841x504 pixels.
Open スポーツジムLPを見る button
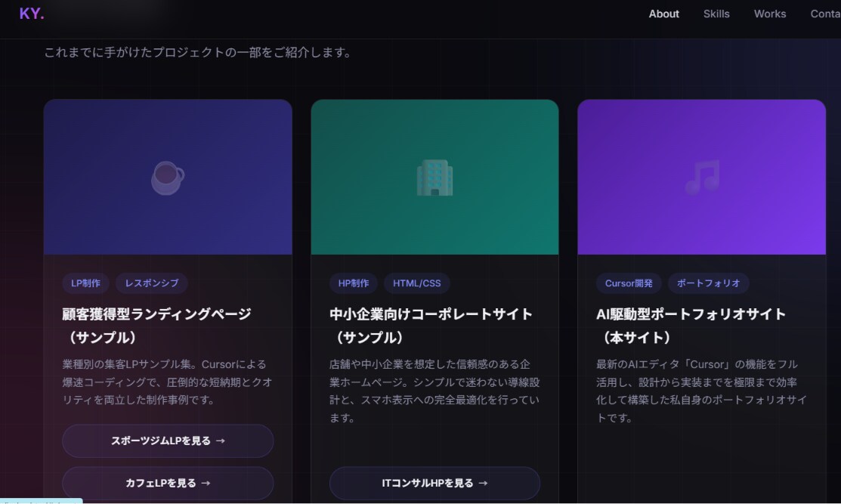[168, 441]
